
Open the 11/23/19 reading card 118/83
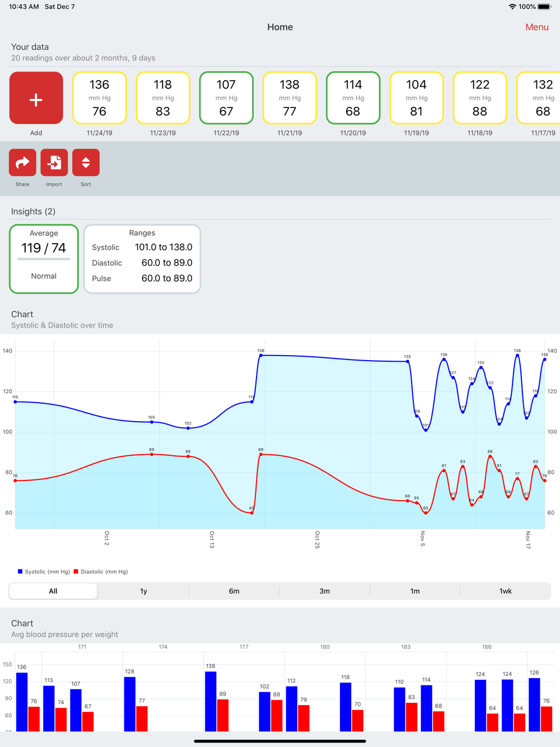[x=162, y=98]
